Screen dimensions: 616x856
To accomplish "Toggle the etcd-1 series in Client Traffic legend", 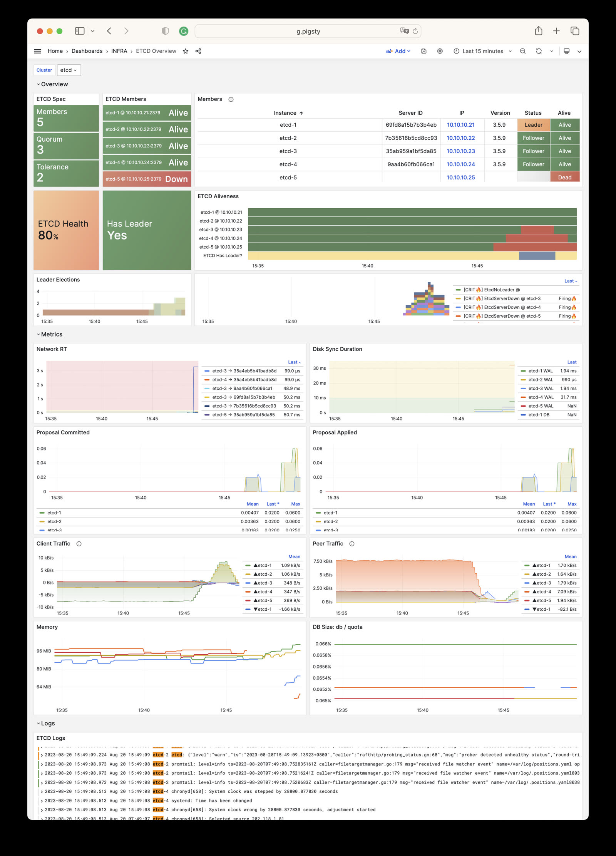I will point(265,566).
